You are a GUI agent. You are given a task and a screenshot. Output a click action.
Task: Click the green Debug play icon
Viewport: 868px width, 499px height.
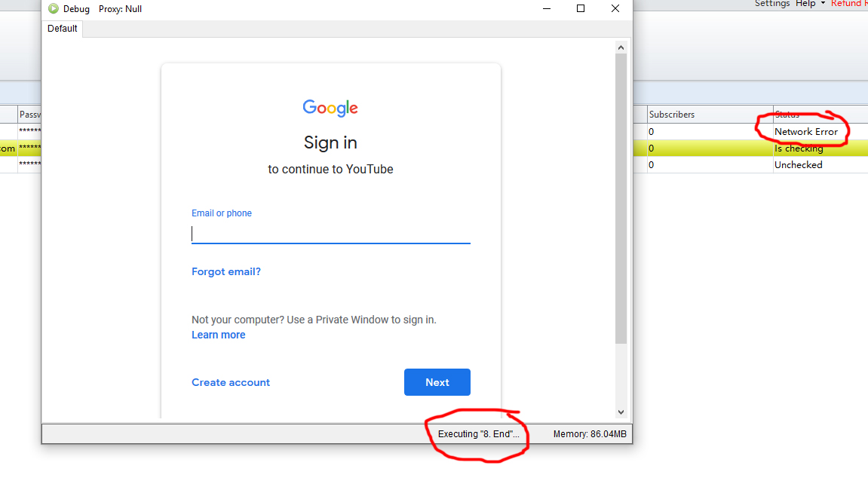point(54,9)
